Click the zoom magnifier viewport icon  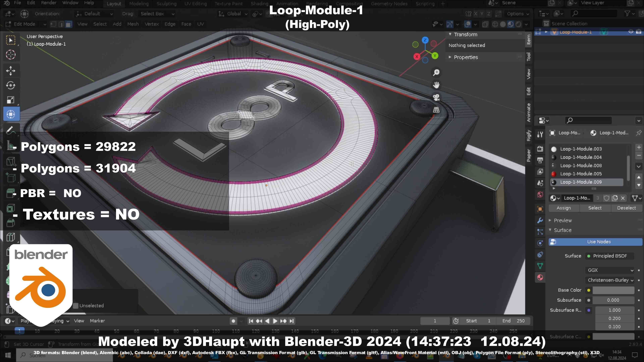click(436, 73)
